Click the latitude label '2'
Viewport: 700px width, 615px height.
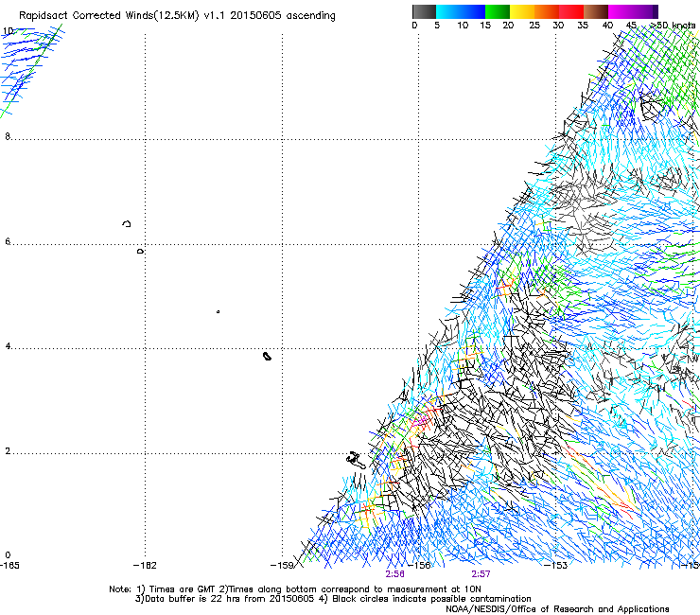click(8, 450)
